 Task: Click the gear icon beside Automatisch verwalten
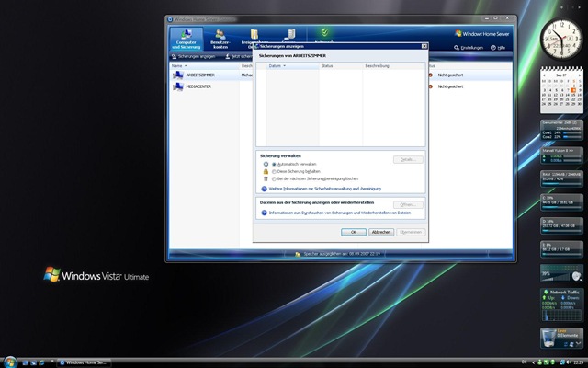(266, 164)
